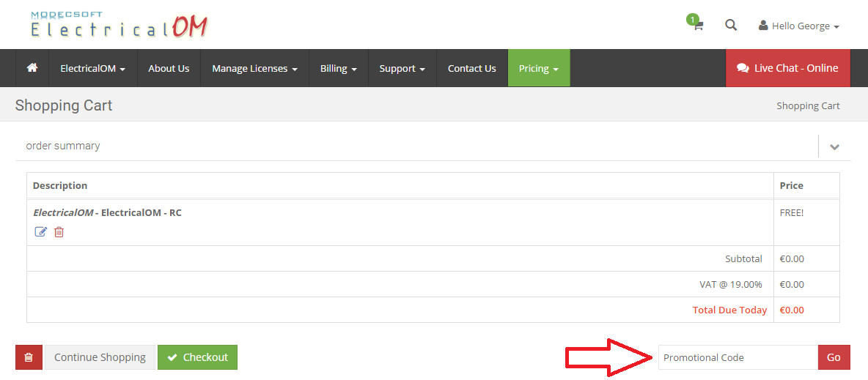The width and height of the screenshot is (868, 380).
Task: Open the ElectricalOM nav dropdown
Action: point(93,68)
